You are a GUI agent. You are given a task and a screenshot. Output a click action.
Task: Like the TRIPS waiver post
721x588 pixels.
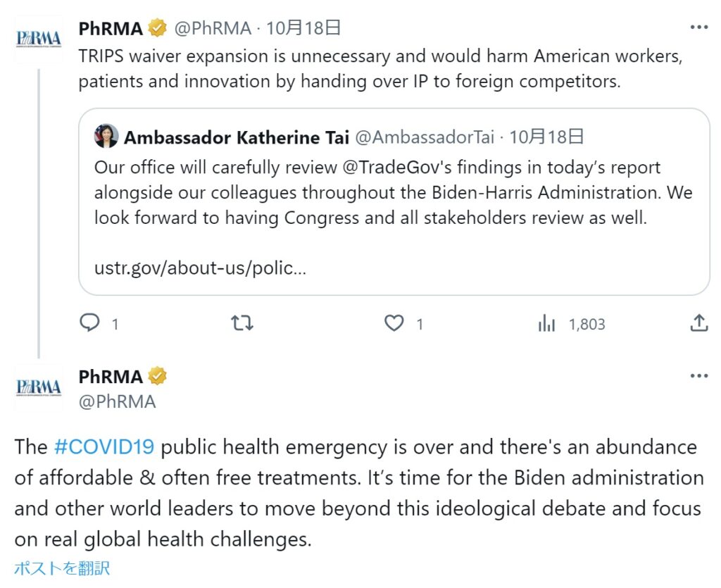(394, 323)
